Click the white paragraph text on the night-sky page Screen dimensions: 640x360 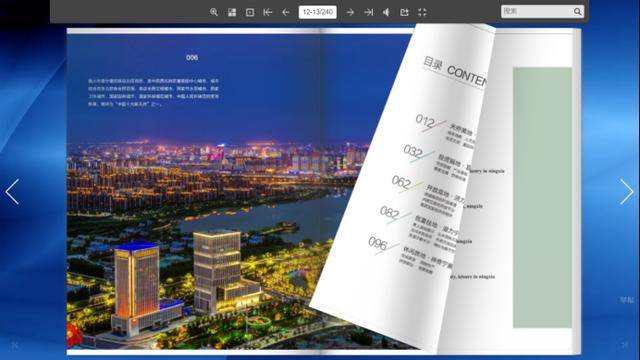click(x=153, y=92)
